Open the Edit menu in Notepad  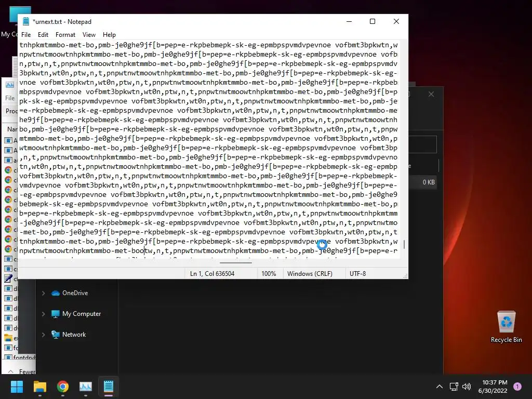[43, 35]
